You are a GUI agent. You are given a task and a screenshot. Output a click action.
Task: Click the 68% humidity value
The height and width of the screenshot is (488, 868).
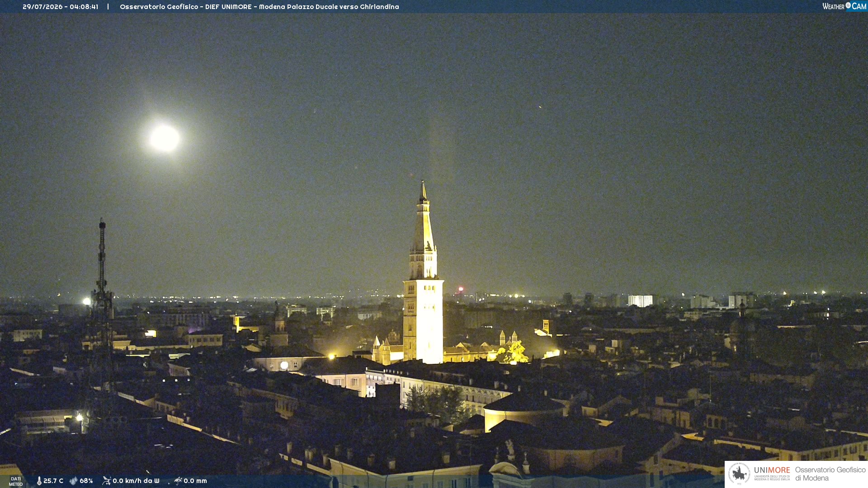(x=86, y=481)
